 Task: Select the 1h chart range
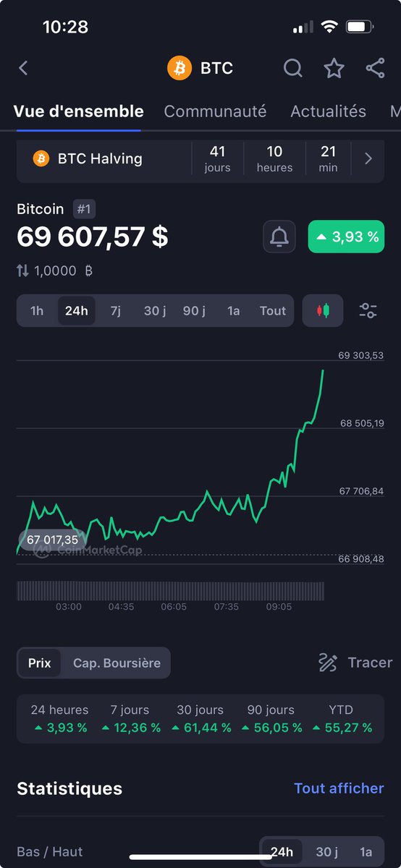(37, 311)
